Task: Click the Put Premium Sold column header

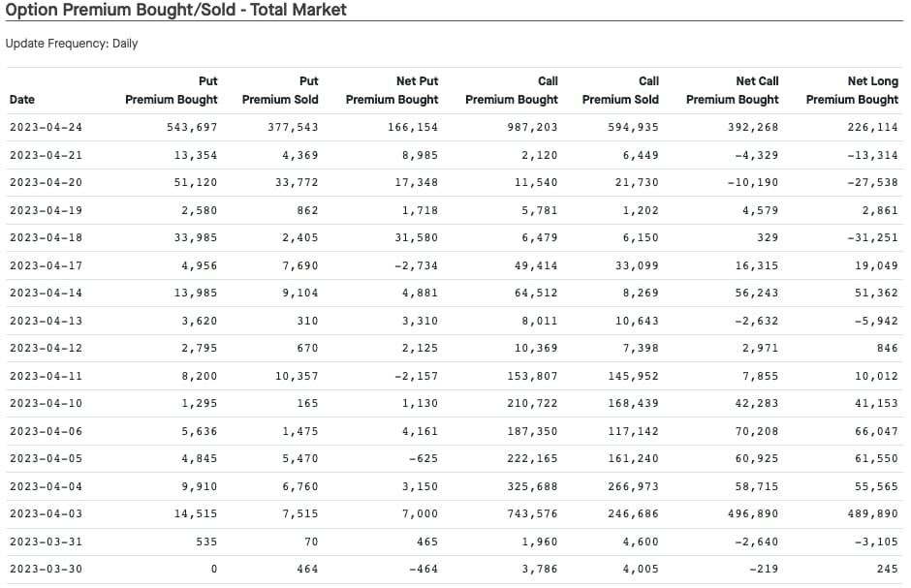Action: pyautogui.click(x=280, y=90)
